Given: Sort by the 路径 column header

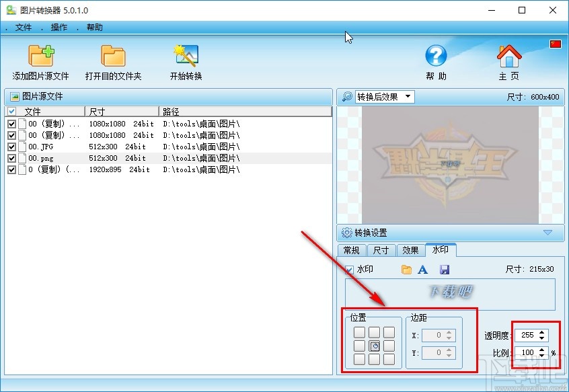Looking at the screenshot, I should (x=245, y=112).
